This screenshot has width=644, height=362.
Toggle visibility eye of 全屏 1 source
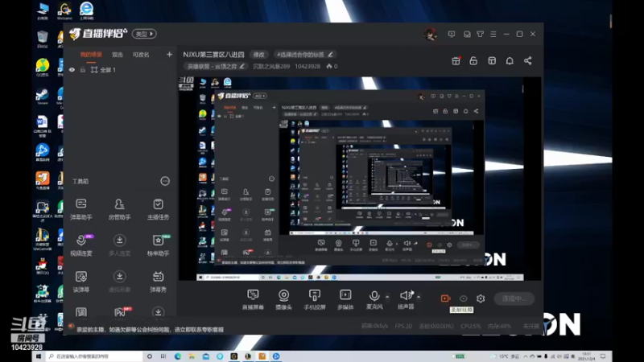(x=72, y=70)
